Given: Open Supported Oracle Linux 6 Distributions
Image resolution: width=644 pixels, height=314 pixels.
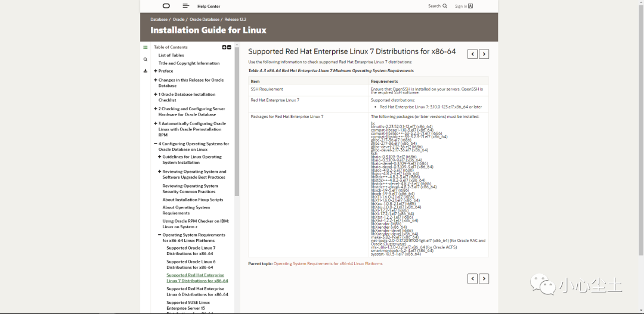Looking at the screenshot, I should [191, 265].
